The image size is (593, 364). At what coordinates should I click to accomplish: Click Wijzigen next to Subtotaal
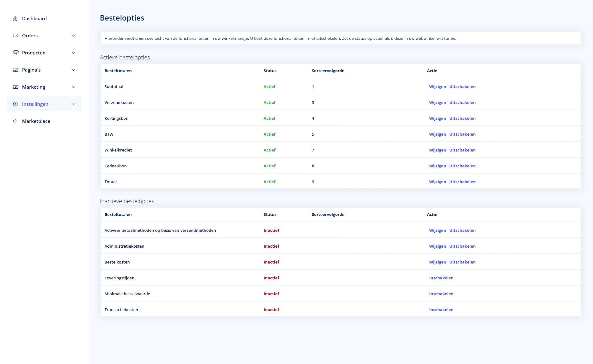coord(437,86)
